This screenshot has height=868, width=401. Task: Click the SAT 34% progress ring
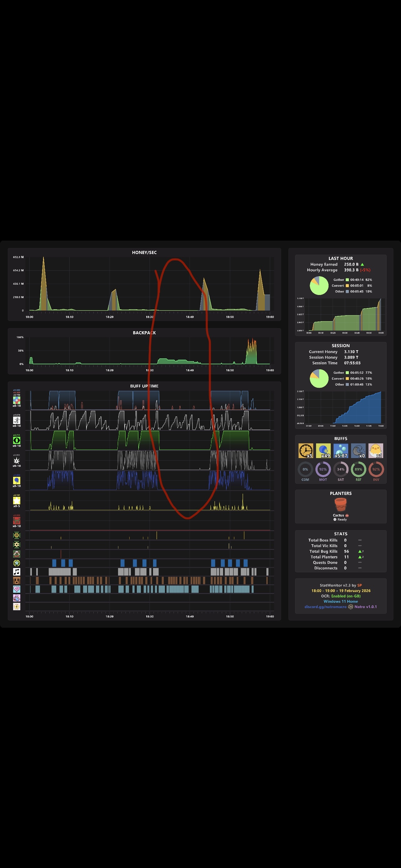tap(341, 469)
